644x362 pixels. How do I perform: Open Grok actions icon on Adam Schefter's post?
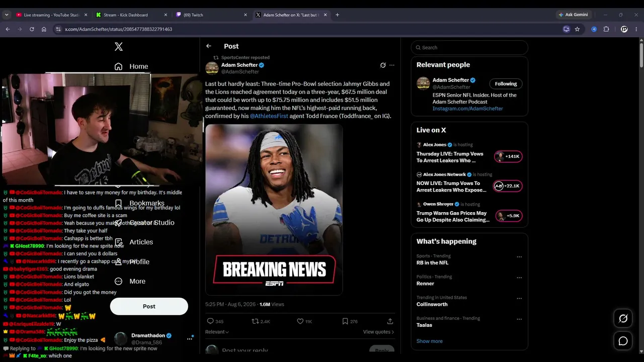383,65
